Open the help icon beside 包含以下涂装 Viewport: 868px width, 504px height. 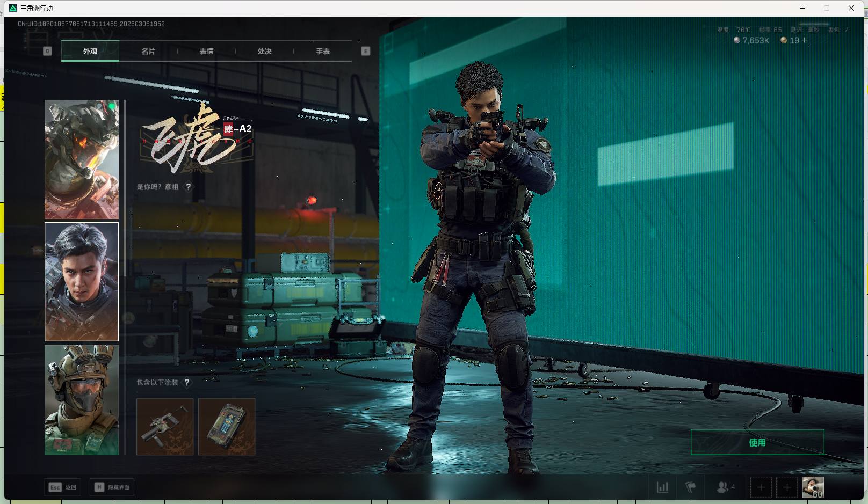pos(186,383)
